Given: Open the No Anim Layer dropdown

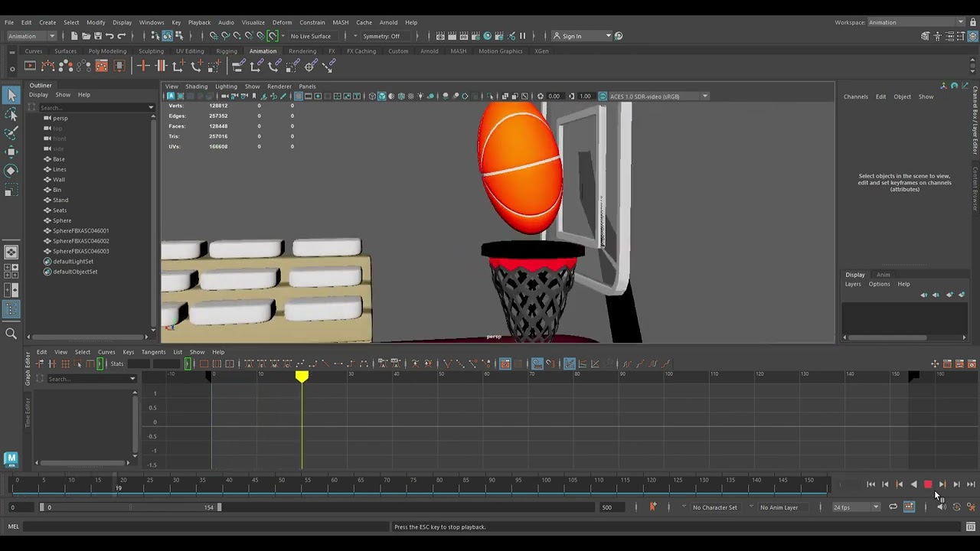Looking at the screenshot, I should (784, 507).
